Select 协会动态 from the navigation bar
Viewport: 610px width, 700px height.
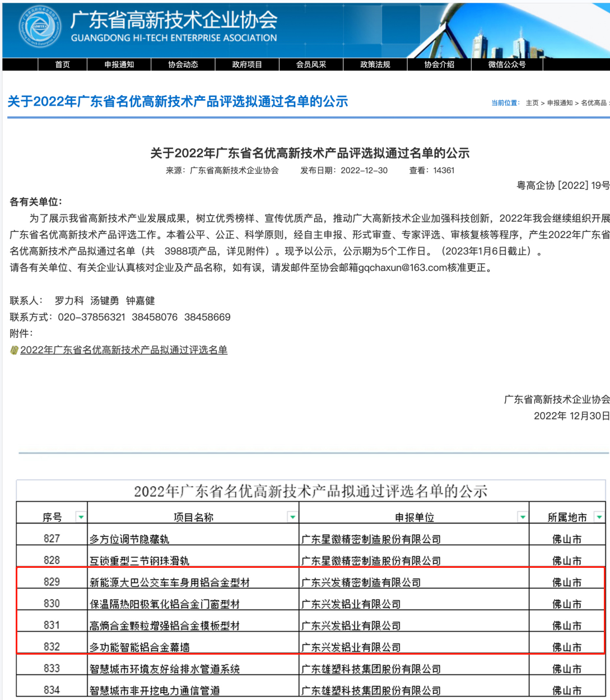click(x=183, y=64)
